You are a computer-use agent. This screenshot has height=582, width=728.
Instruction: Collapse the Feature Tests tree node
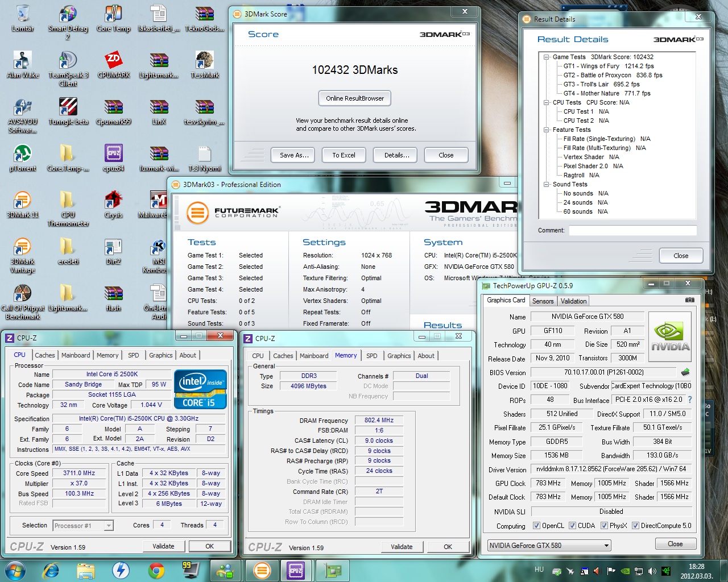[547, 130]
